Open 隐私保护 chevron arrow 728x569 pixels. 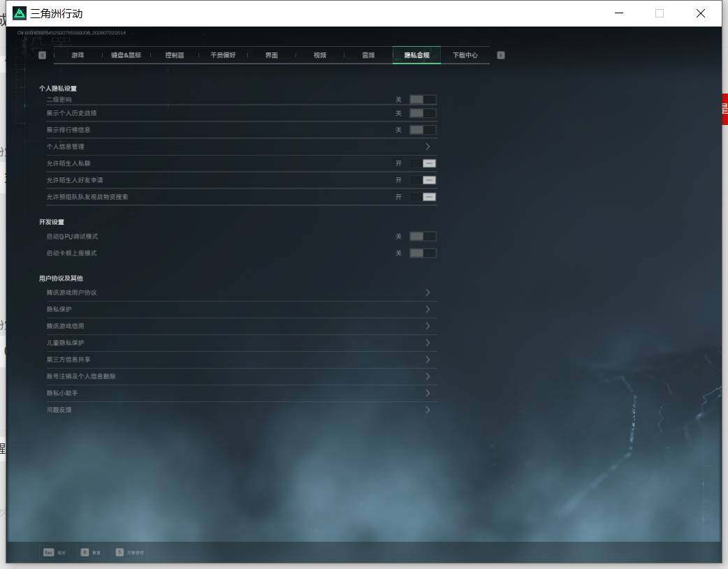[x=428, y=309]
